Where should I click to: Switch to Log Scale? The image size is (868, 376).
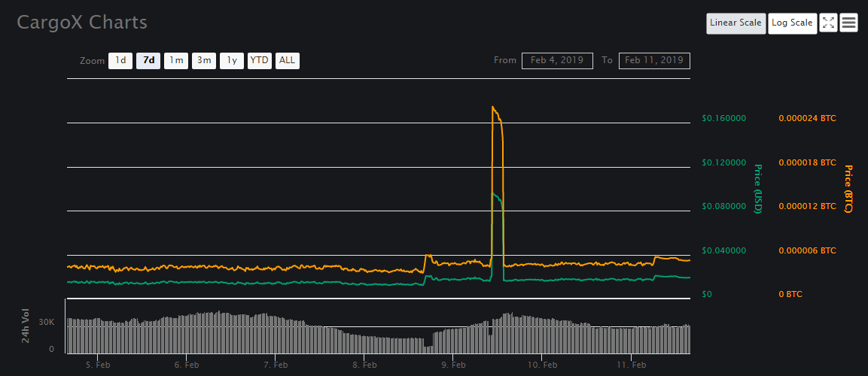pyautogui.click(x=792, y=23)
